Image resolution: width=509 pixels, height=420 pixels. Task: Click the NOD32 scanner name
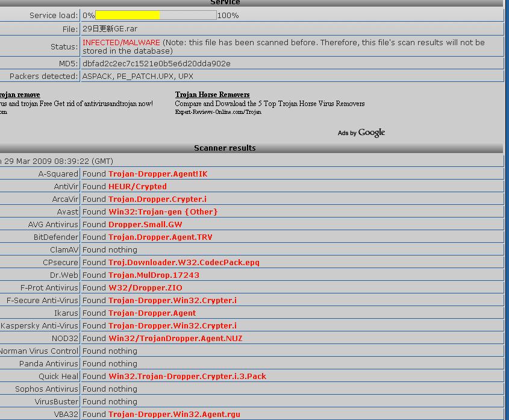click(x=65, y=339)
